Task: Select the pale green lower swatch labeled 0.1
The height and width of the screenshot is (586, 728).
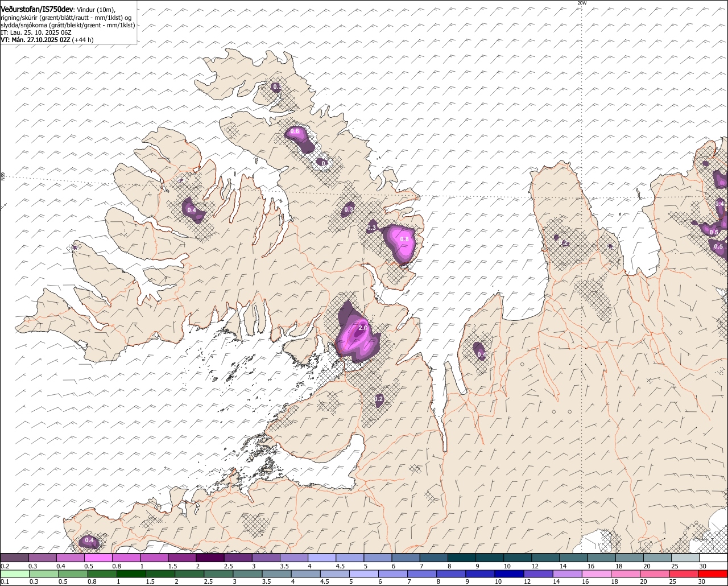Action: [x=15, y=573]
